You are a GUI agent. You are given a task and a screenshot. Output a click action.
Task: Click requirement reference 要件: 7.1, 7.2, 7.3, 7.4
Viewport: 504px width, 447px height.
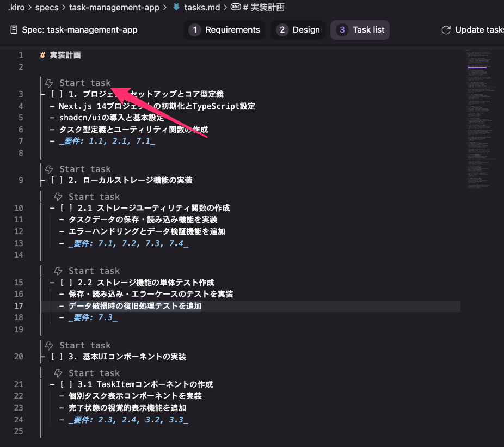point(128,243)
